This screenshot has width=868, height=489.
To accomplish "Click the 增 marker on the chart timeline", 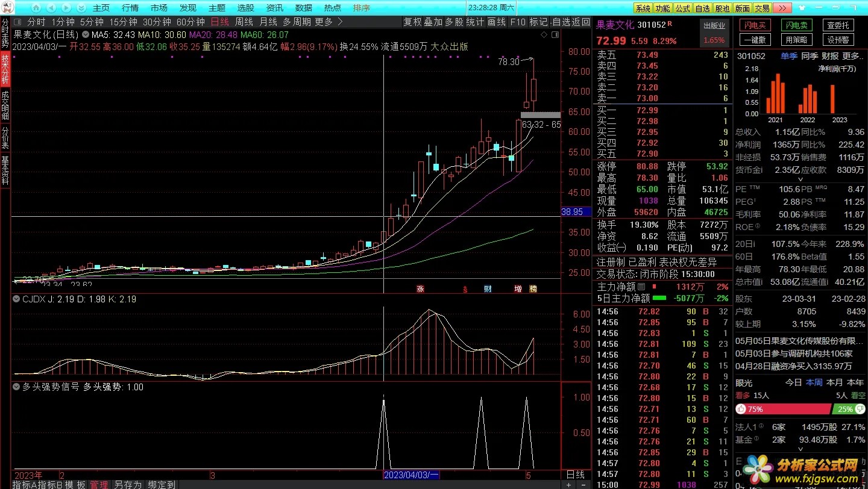I will (x=518, y=289).
